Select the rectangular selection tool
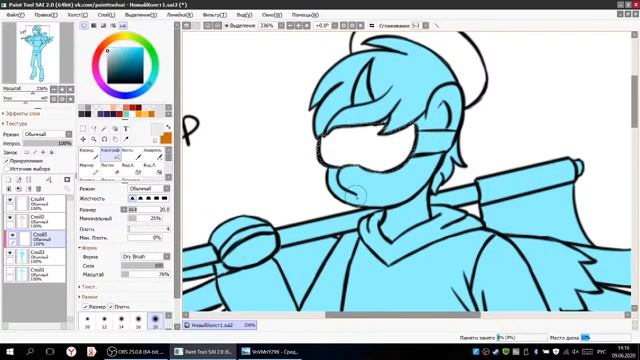The height and width of the screenshot is (360, 640). [x=83, y=129]
